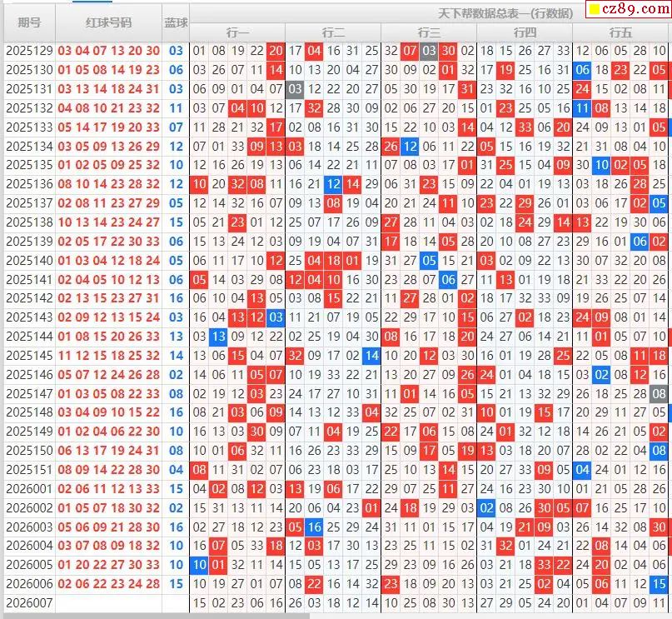The image size is (672, 619).
Task: Click issue number 2026006
Action: (x=29, y=584)
